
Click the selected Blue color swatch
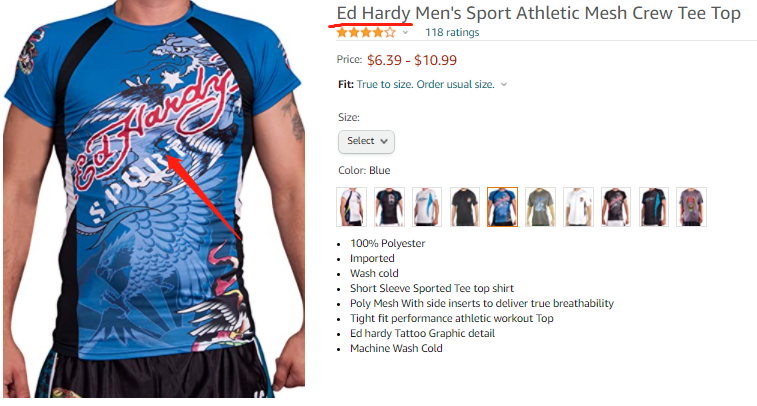502,207
